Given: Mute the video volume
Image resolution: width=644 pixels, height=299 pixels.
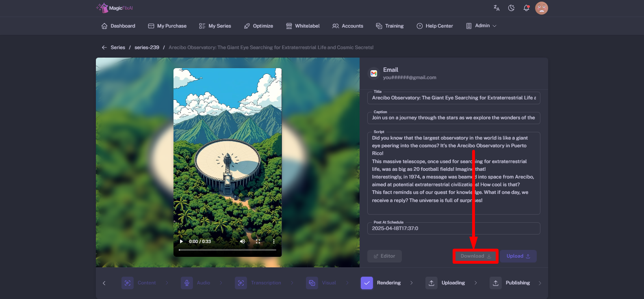Looking at the screenshot, I should pyautogui.click(x=243, y=241).
